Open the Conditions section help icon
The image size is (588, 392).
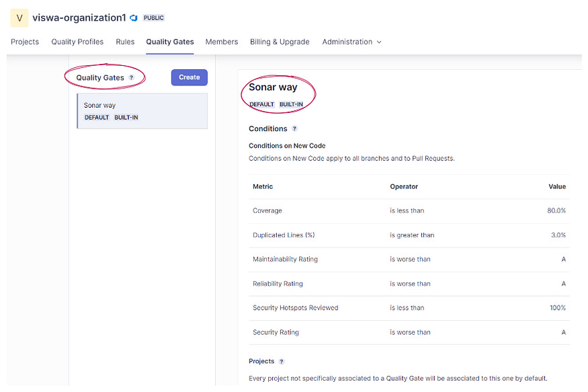point(296,128)
